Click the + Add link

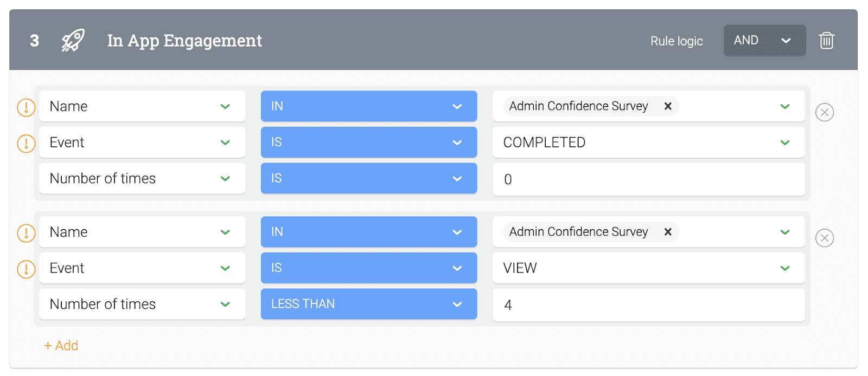coord(61,346)
